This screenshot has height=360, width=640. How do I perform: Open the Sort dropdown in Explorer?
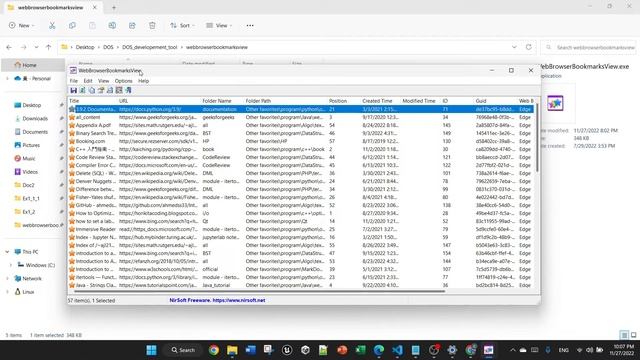pyautogui.click(x=182, y=25)
